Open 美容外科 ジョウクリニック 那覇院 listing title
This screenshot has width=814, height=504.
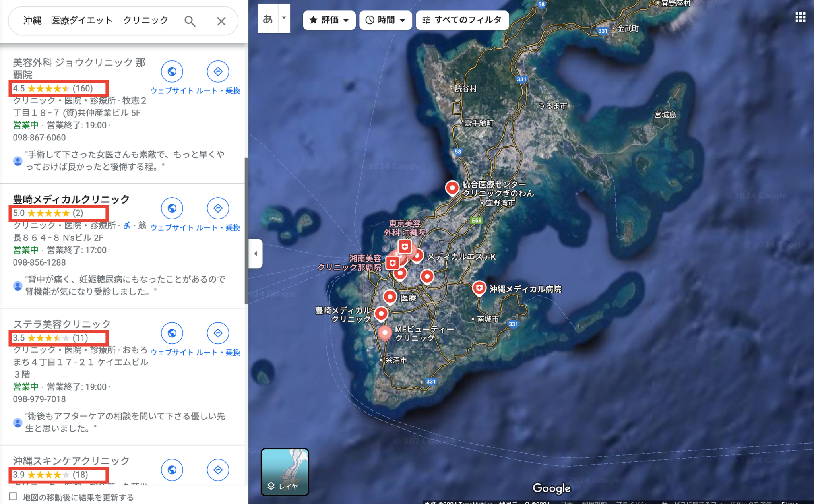[x=79, y=68]
